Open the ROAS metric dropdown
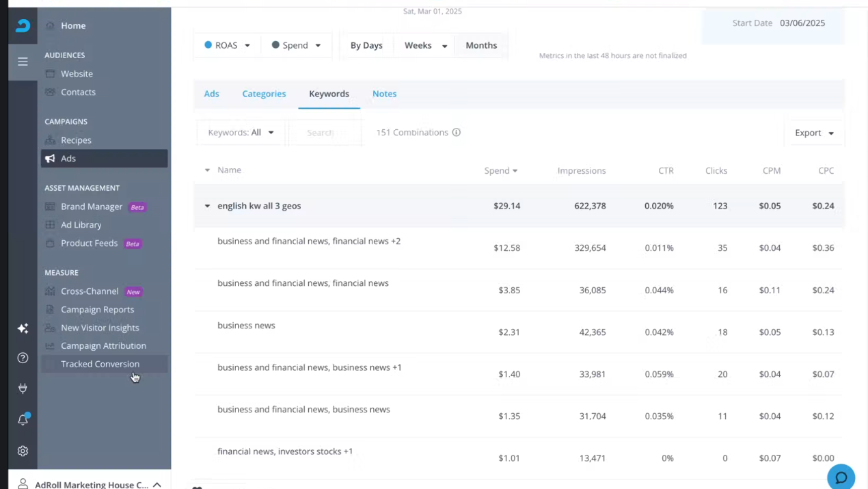 point(227,45)
